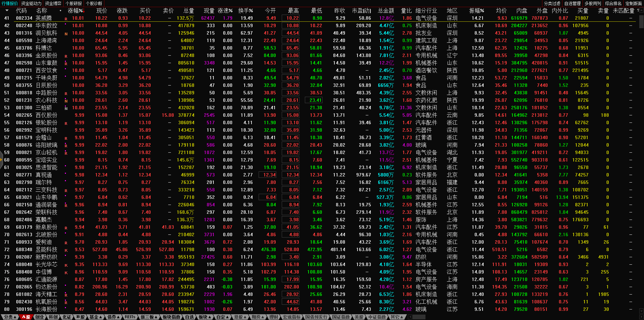The width and height of the screenshot is (644, 320).
Task: Switch to the 资金驱动力 tab
Action: click(31, 3)
